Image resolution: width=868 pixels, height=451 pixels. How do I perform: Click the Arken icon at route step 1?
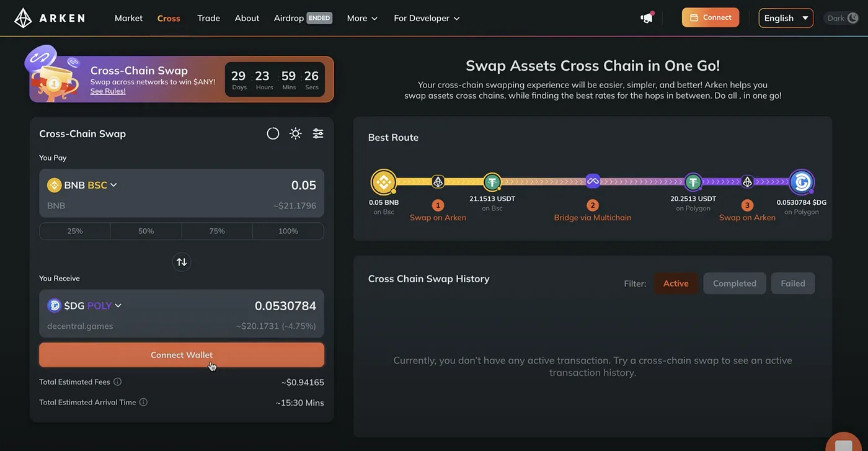tap(438, 182)
